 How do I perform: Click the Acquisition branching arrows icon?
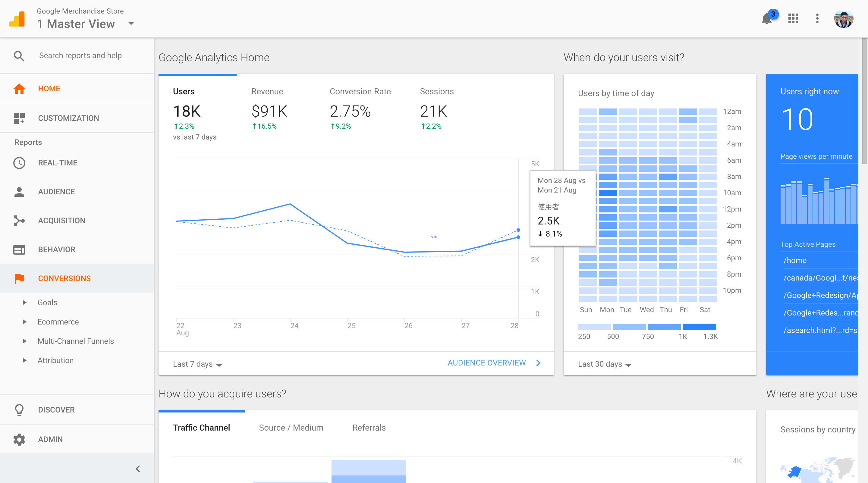19,221
